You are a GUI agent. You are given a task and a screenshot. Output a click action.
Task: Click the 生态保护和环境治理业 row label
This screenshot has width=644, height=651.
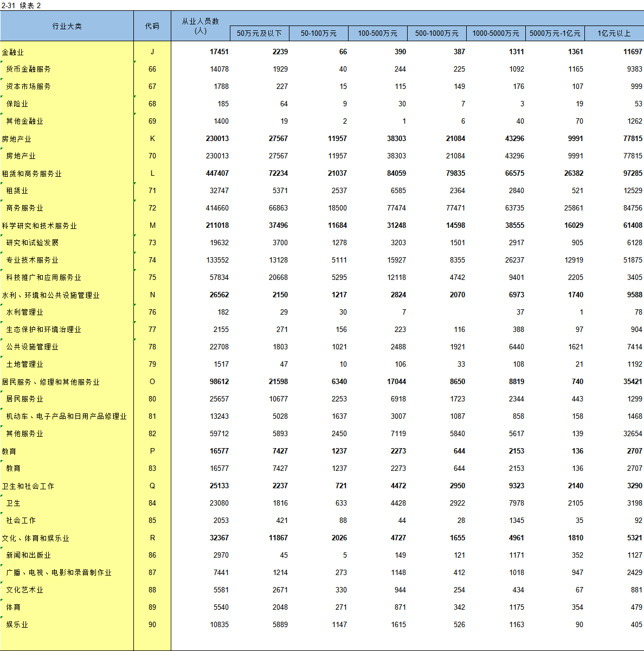(43, 330)
